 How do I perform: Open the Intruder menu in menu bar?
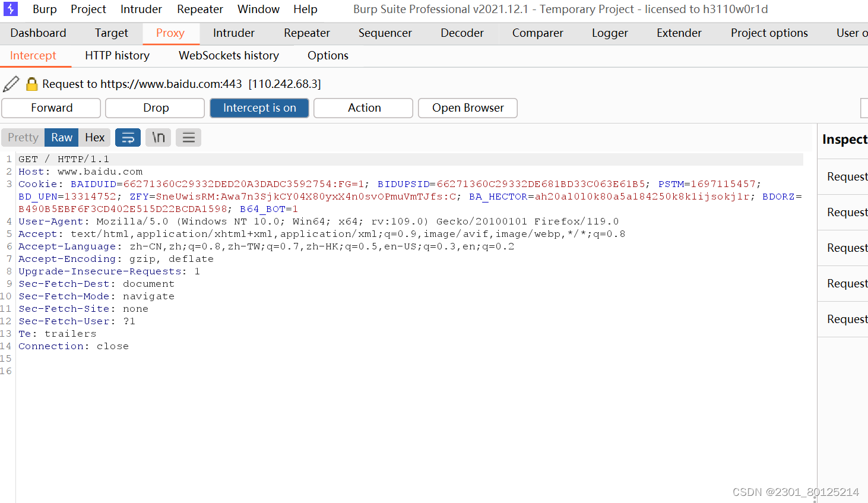coord(141,9)
